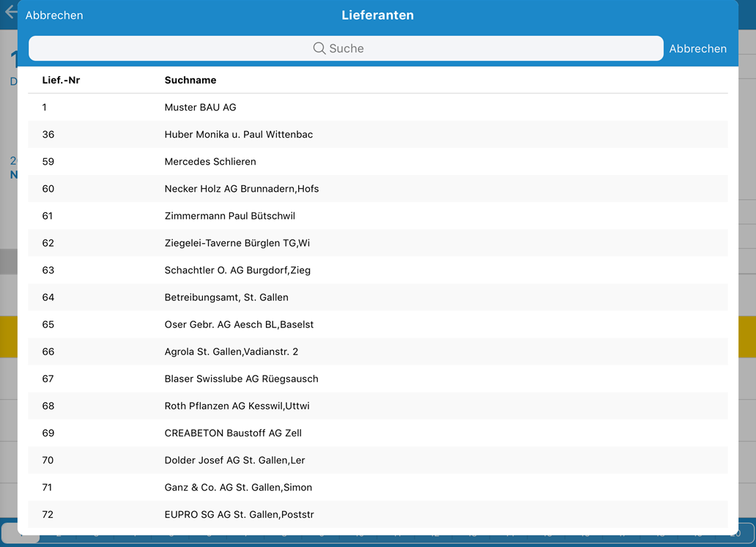Pick Zimmermann Paul Bütschwil
Screen dimensions: 756x547
click(377, 216)
